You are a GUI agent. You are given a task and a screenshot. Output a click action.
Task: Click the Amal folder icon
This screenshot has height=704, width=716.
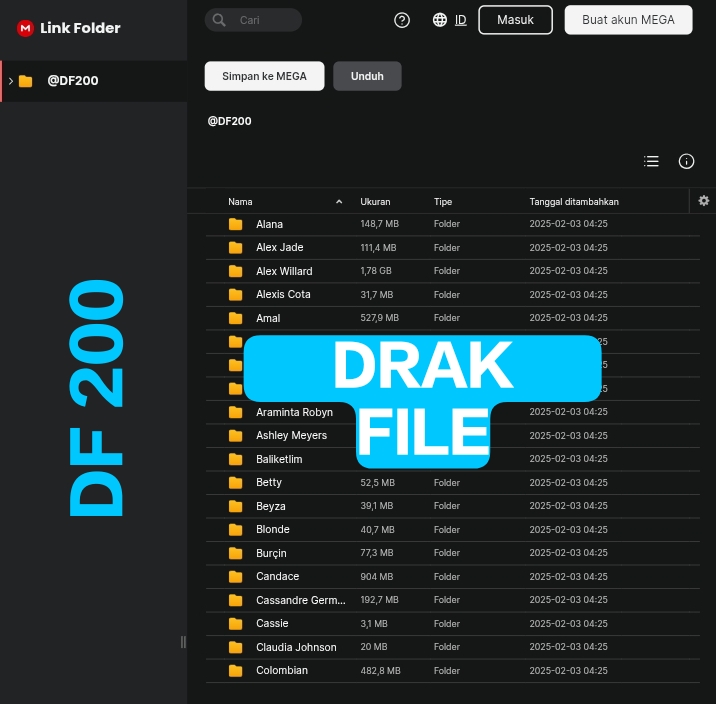tap(236, 318)
